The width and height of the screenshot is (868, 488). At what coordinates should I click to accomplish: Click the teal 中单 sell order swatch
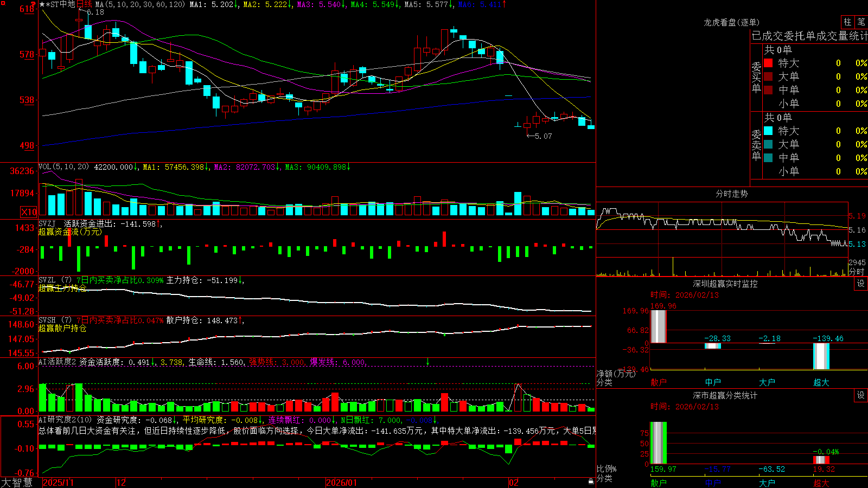(768, 158)
